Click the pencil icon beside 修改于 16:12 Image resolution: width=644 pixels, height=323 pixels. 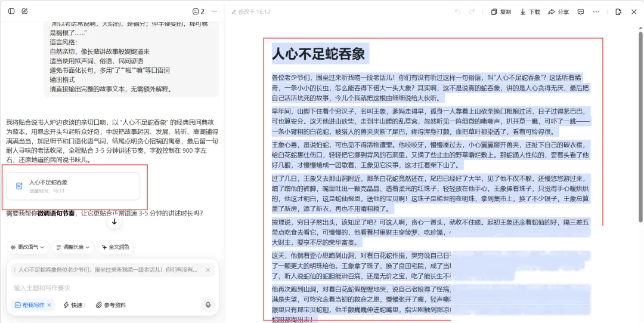(x=234, y=12)
